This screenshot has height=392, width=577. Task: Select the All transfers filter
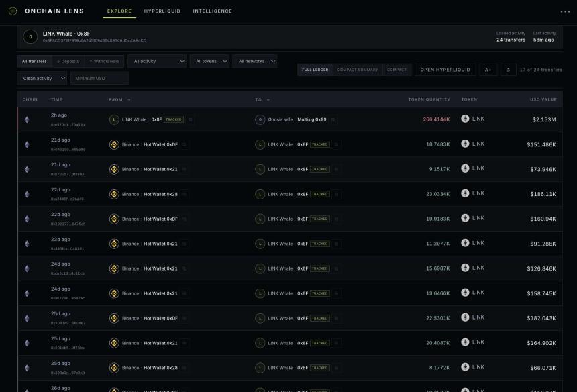pos(34,62)
